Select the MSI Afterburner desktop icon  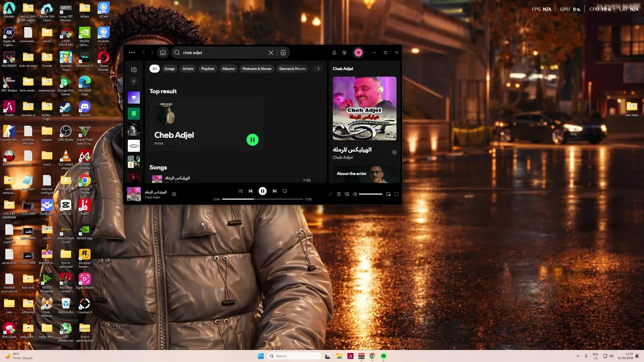pyautogui.click(x=65, y=332)
